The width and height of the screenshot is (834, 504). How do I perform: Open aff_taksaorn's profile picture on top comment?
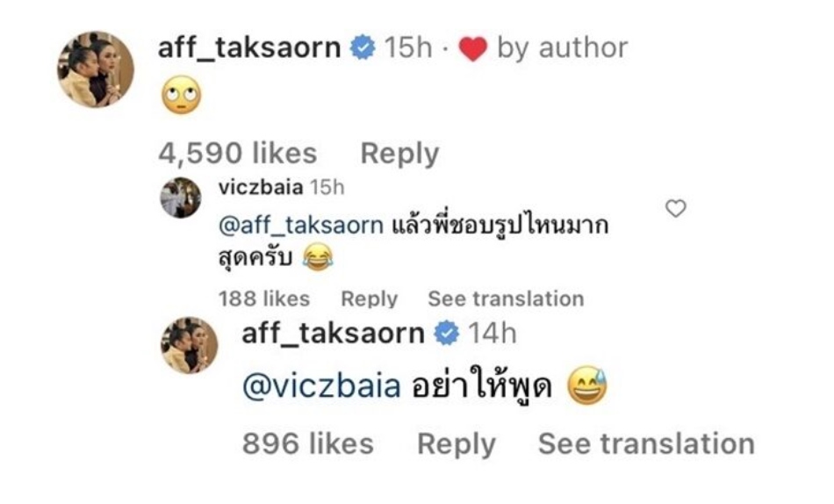click(x=96, y=69)
